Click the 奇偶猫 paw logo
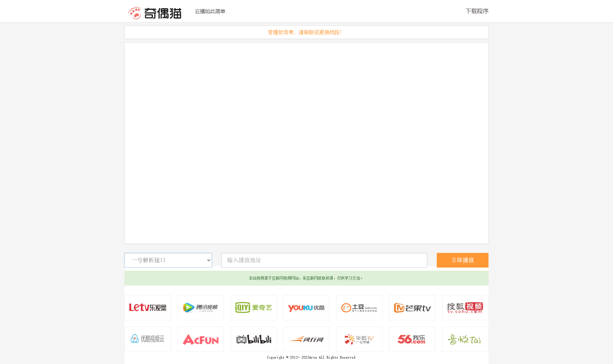Screen dimensions: 613x364 click(x=155, y=13)
